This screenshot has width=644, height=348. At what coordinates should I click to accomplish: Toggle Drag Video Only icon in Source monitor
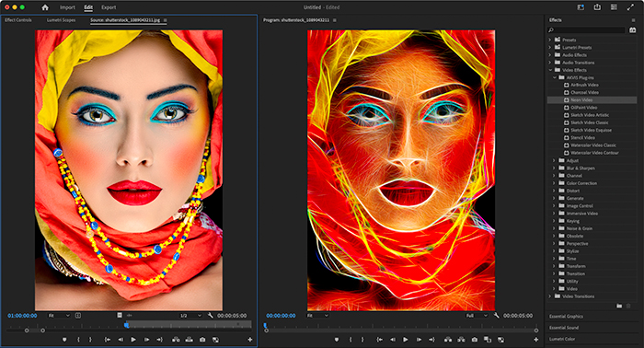pos(120,315)
